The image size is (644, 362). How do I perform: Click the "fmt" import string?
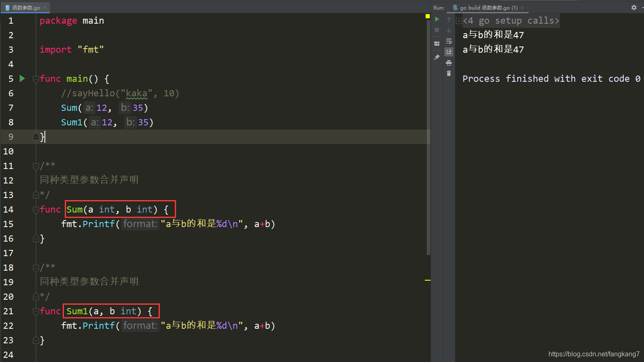91,50
